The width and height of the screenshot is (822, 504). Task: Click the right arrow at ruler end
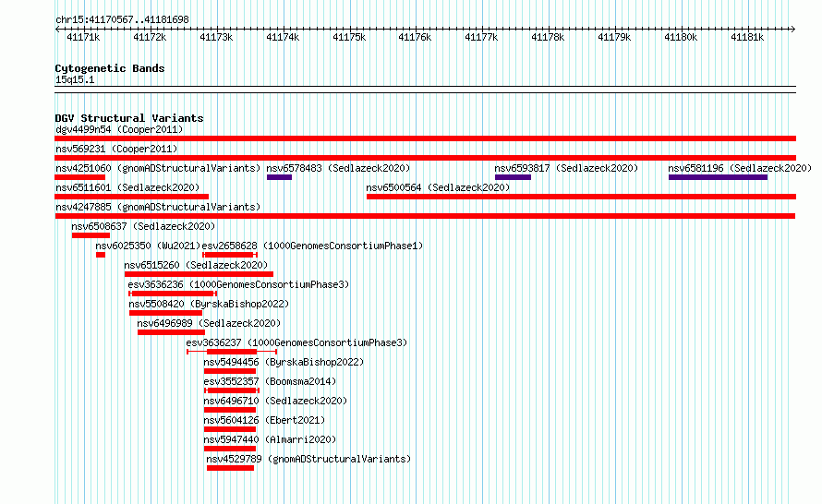point(793,29)
